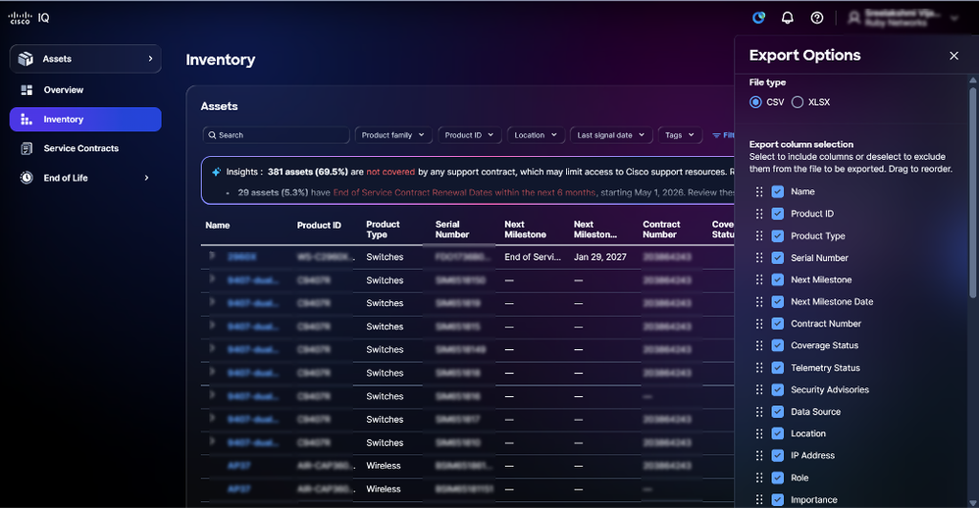Select CSV file type
This screenshot has width=980, height=509.
(755, 102)
